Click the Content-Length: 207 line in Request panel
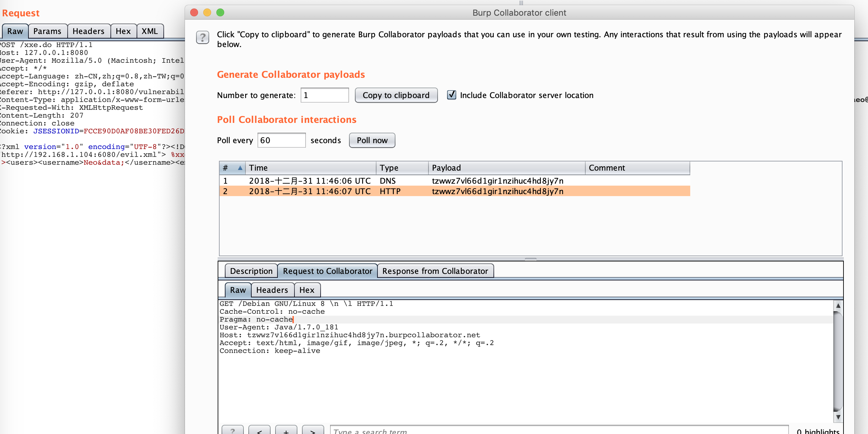 point(42,115)
